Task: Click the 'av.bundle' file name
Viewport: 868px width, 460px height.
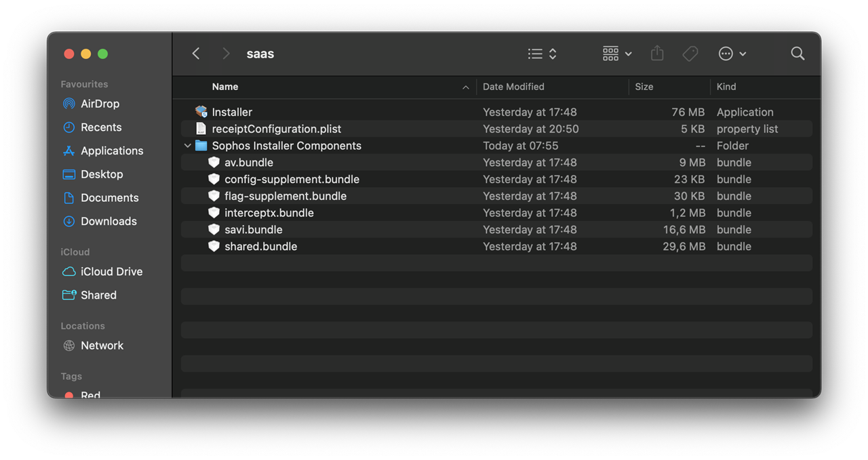Action: point(249,163)
